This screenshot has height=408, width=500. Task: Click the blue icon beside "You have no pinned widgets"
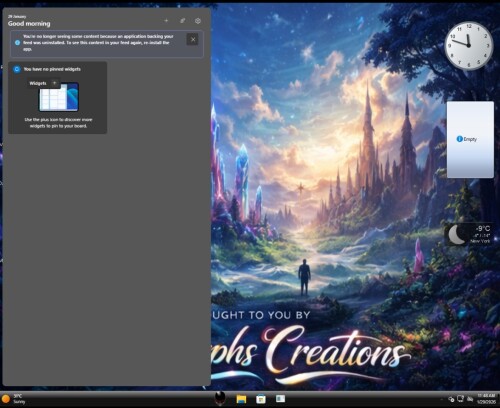17,69
